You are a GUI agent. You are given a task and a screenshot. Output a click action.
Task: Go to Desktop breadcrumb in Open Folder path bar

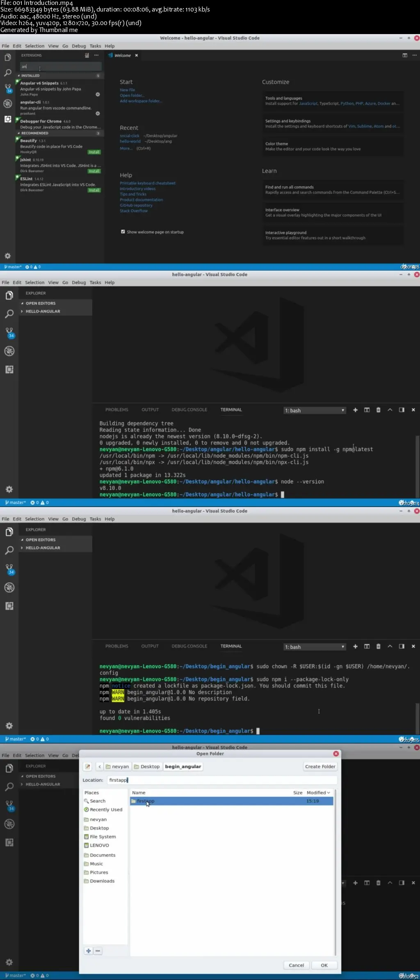pos(147,767)
